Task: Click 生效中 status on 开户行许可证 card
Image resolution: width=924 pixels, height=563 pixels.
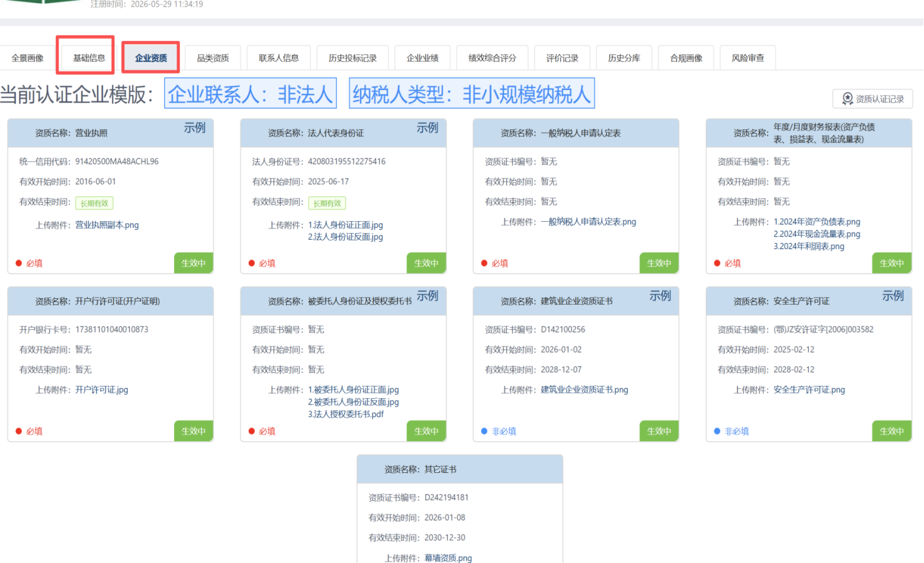Action: [193, 431]
